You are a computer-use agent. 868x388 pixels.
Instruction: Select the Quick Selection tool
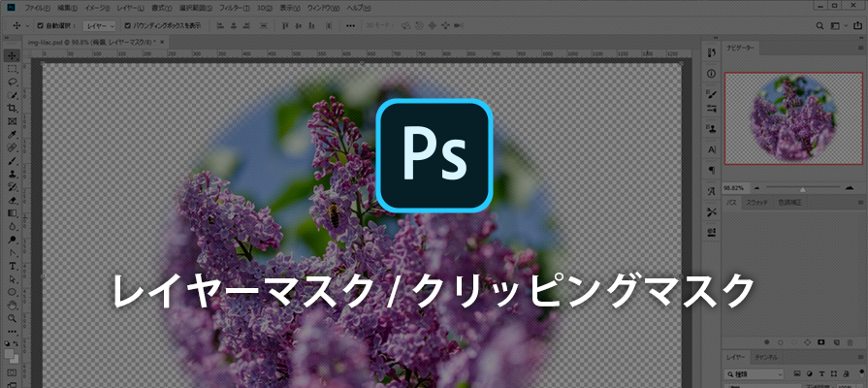(13, 95)
